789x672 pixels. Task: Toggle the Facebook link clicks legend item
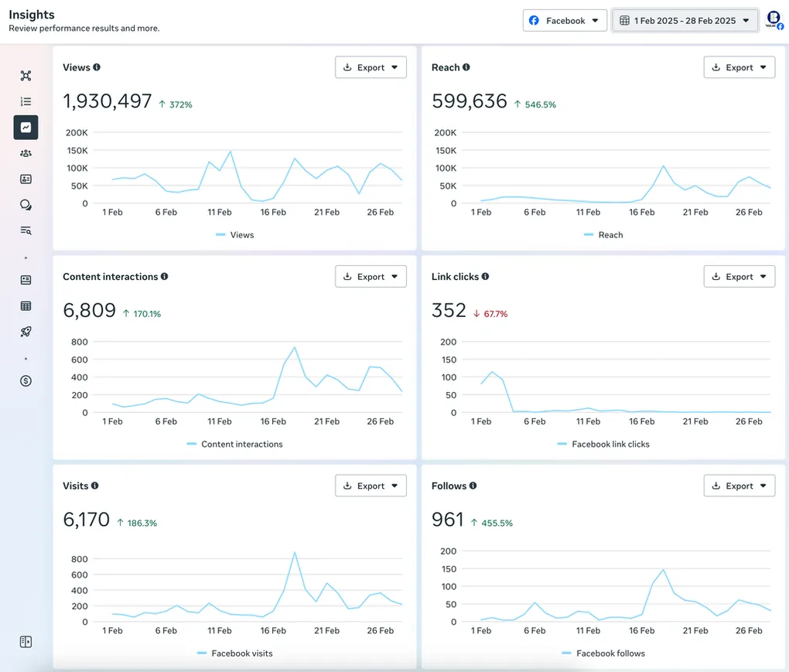point(603,444)
